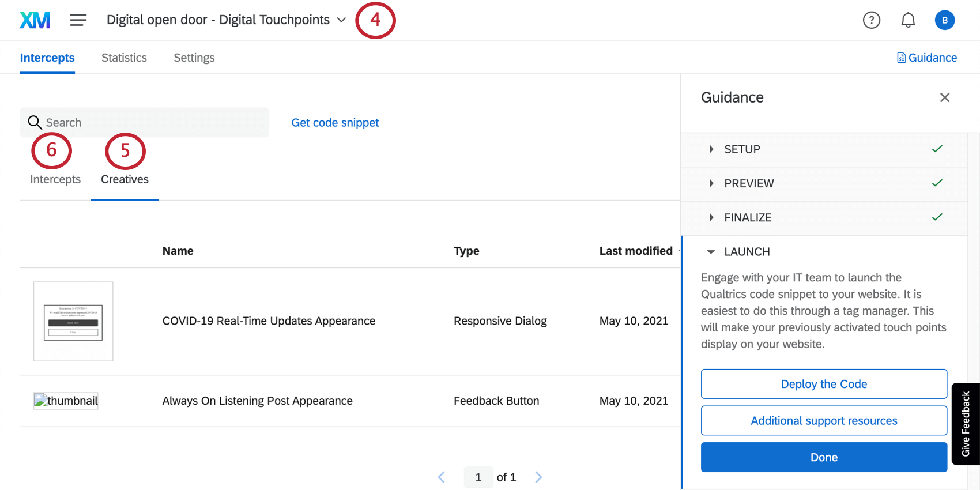Switch to the Settings tab
The height and width of the screenshot is (490, 980).
pos(194,58)
